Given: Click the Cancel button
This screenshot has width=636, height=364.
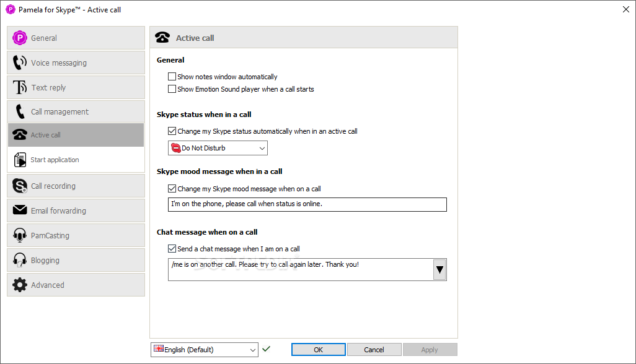Looking at the screenshot, I should pyautogui.click(x=374, y=349).
